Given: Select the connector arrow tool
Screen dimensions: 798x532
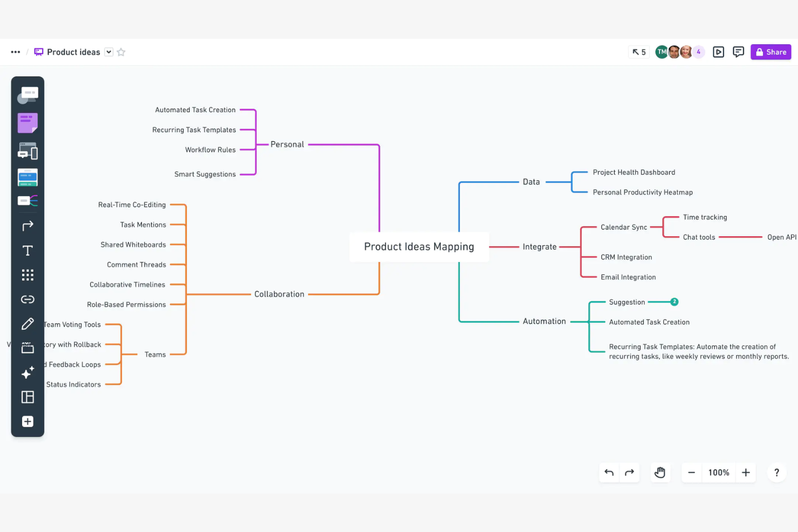Looking at the screenshot, I should (x=27, y=225).
